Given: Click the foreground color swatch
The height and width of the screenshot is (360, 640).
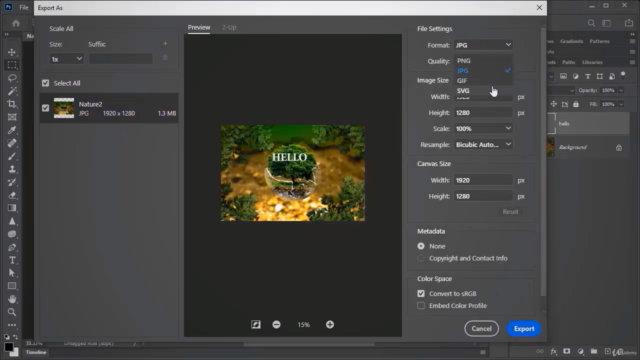Looking at the screenshot, I should pos(9,347).
